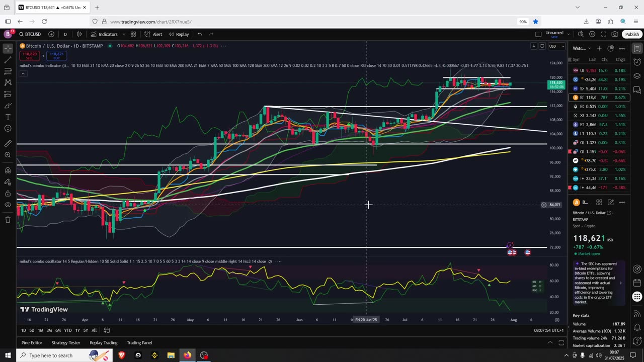Open the emoji icons tool
644x362 pixels.
(8, 128)
